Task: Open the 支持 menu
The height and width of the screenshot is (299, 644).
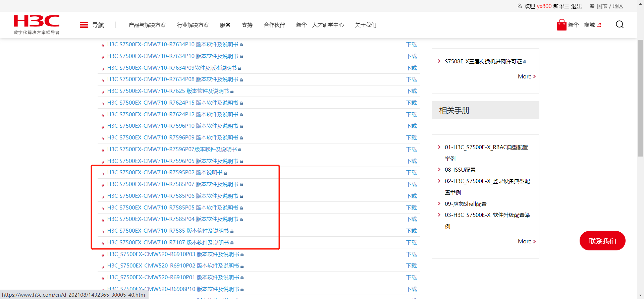Action: point(247,25)
